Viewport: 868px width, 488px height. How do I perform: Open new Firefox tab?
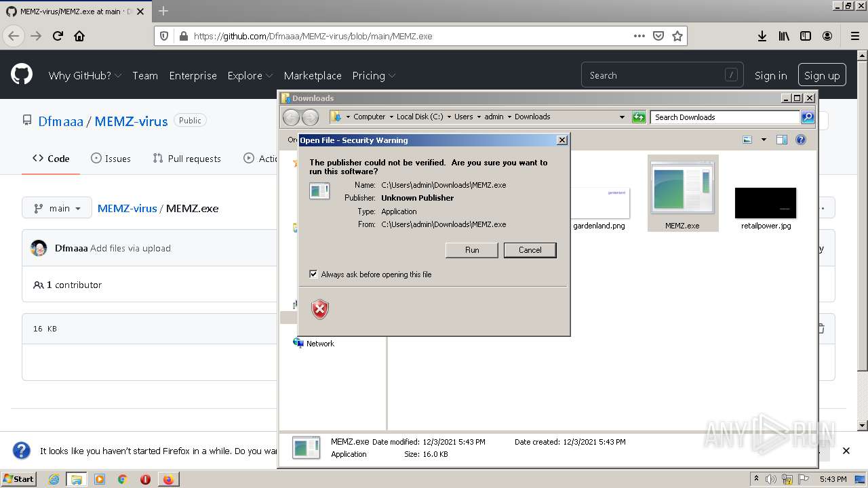(x=163, y=11)
